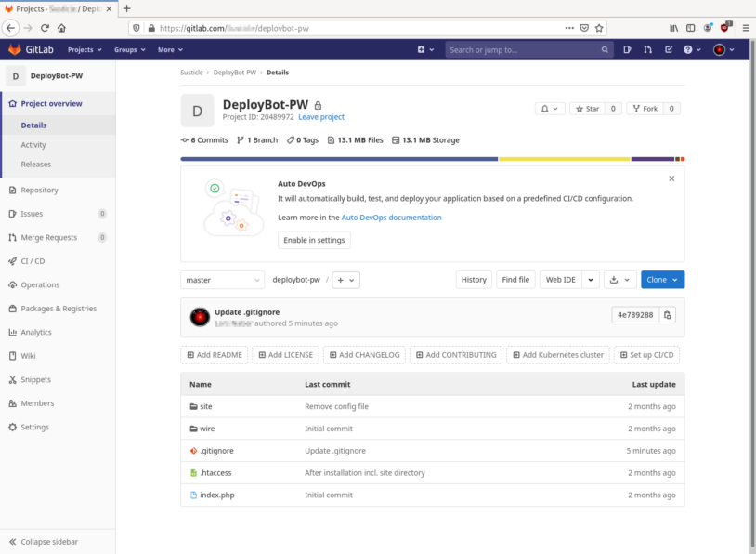Click the search magnifier icon

(605, 49)
